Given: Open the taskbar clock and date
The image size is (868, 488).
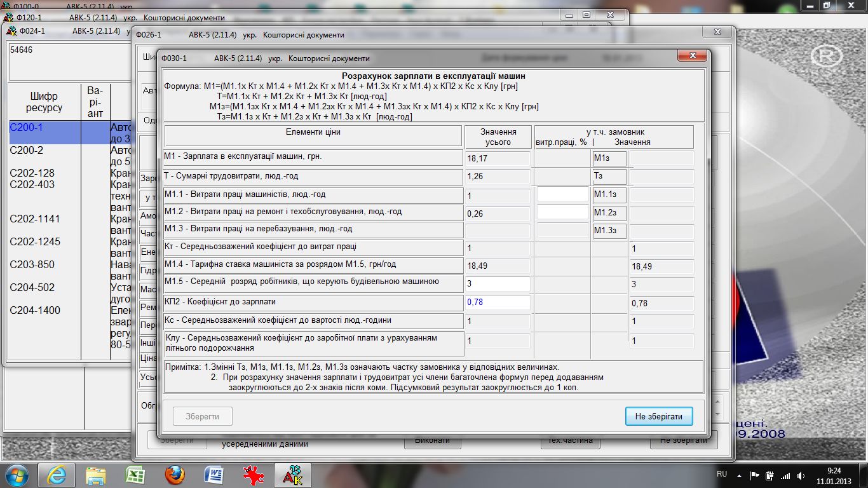Looking at the screenshot, I should tap(834, 475).
